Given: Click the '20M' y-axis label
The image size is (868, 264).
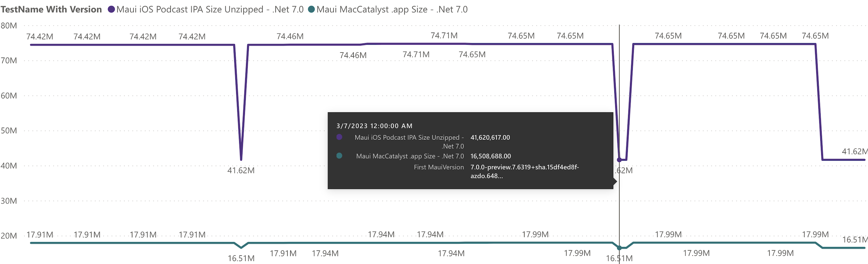Looking at the screenshot, I should pos(9,236).
